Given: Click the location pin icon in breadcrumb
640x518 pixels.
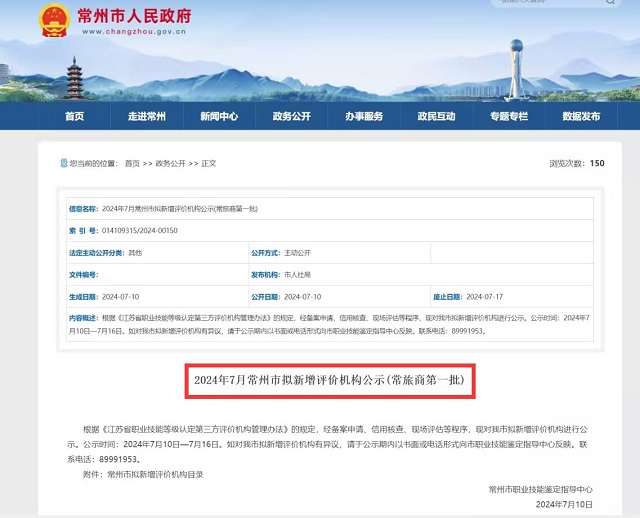Looking at the screenshot, I should point(62,163).
